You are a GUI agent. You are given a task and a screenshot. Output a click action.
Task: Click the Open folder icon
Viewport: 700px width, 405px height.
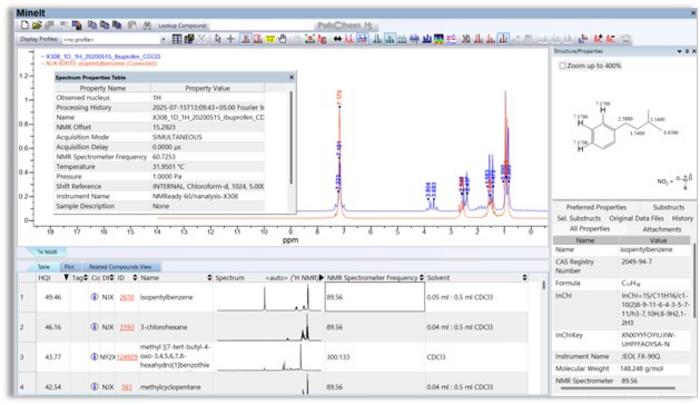36,22
